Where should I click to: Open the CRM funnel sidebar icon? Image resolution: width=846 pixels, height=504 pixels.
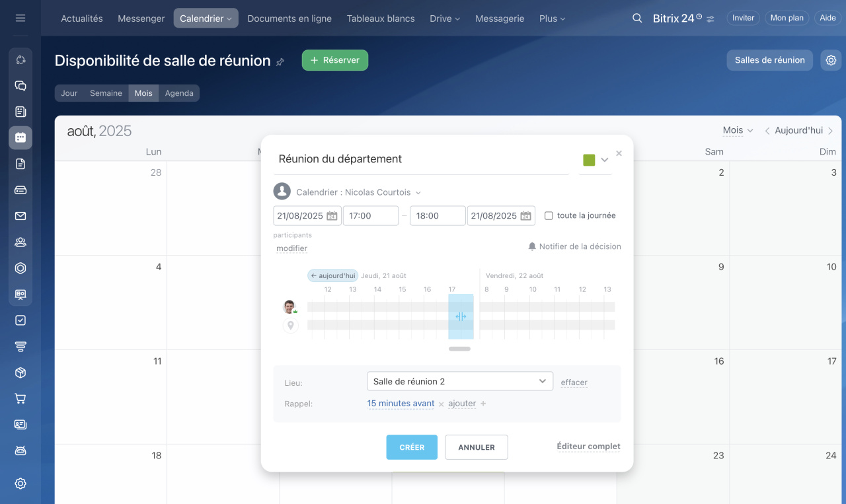pos(20,346)
